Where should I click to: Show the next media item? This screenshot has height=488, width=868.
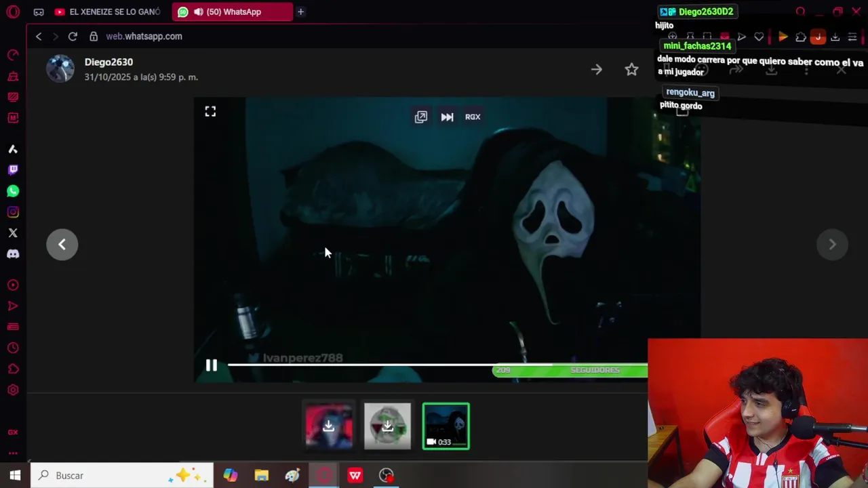coord(832,244)
